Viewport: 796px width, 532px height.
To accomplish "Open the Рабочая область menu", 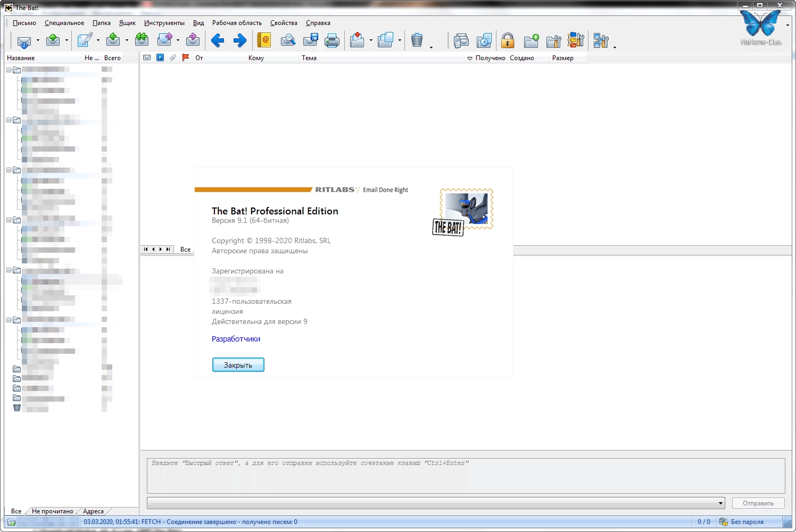I will 237,23.
